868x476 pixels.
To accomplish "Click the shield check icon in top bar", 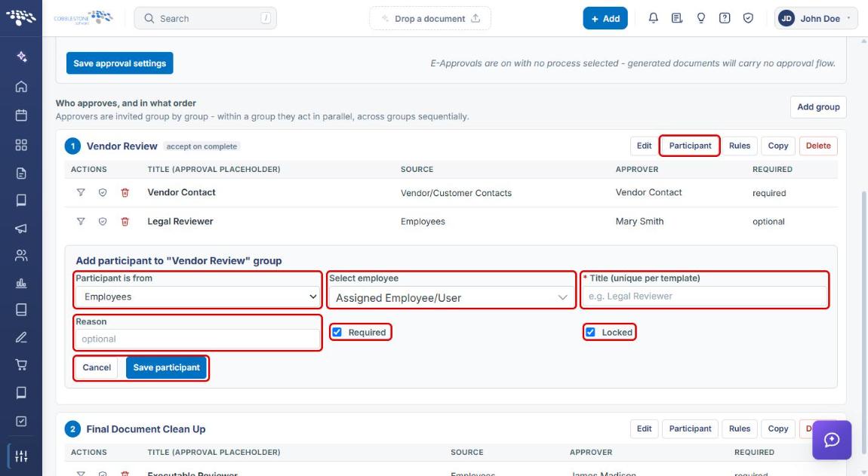I will coord(748,18).
